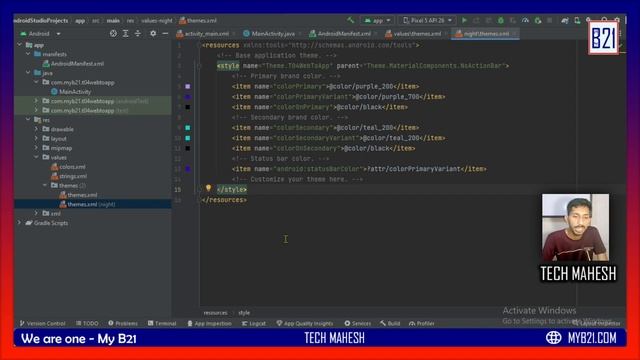Close the activity_main.xml tab
The image size is (640, 360).
(x=234, y=34)
